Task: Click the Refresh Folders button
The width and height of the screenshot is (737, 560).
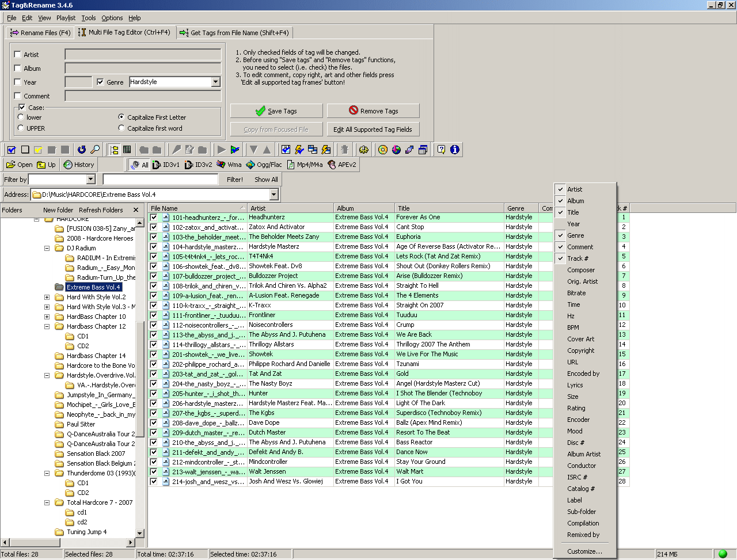Action: [x=101, y=210]
